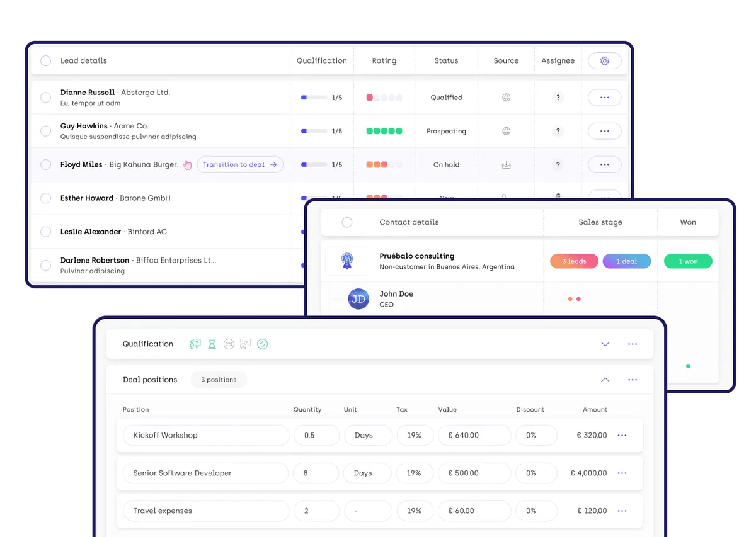Open lead table column settings gear

(604, 61)
